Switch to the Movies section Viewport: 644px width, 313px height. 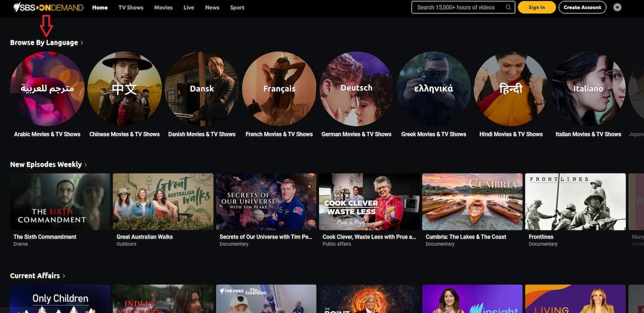[x=163, y=8]
